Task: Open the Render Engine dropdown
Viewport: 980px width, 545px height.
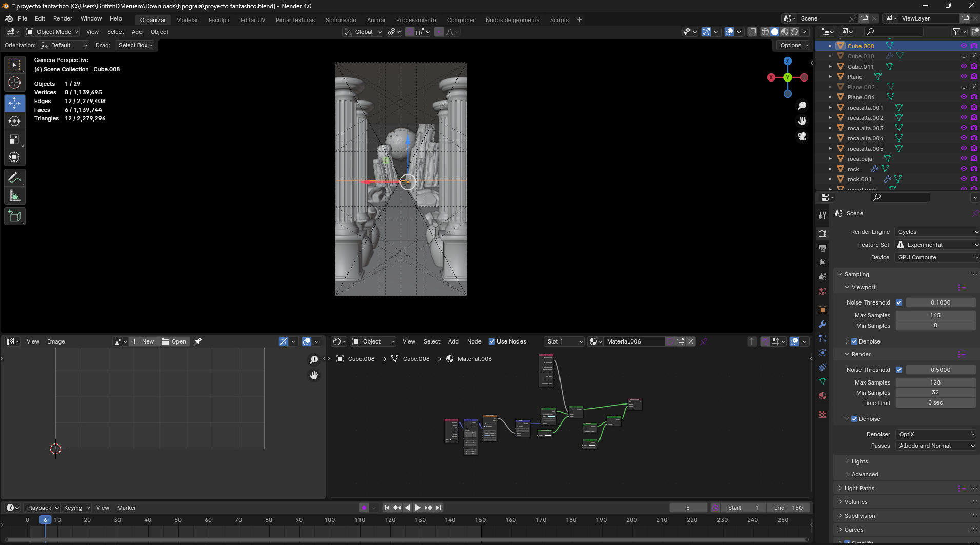Action: click(937, 232)
